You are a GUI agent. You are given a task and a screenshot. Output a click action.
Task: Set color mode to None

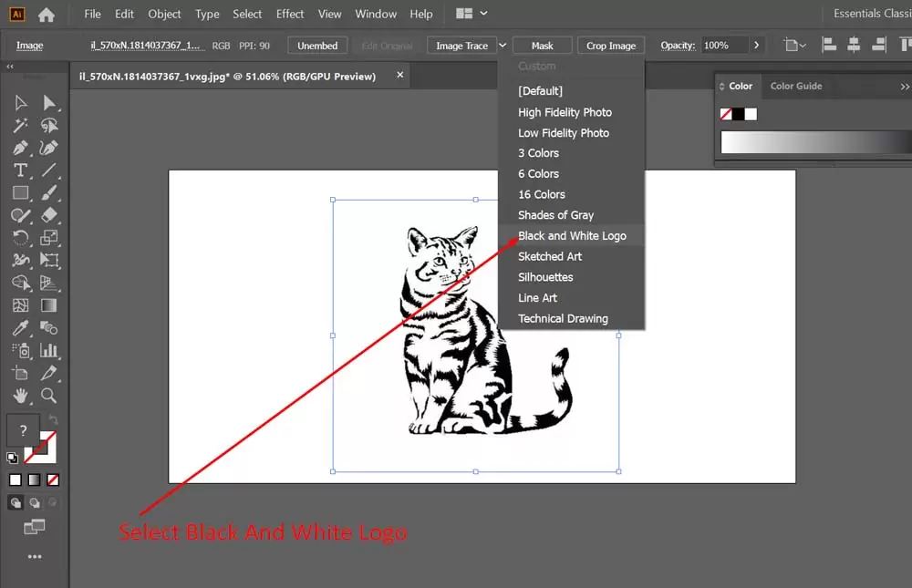tap(54, 480)
